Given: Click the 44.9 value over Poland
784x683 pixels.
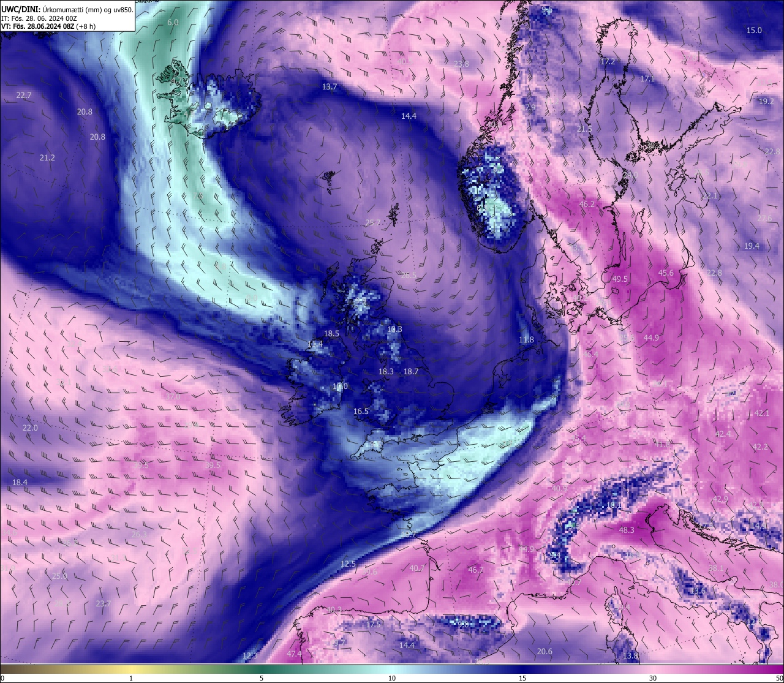Looking at the screenshot, I should click(651, 338).
